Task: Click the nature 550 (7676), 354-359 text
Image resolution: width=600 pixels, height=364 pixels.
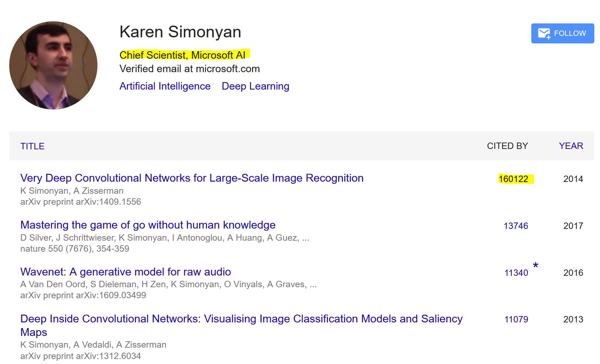Action: pos(75,249)
